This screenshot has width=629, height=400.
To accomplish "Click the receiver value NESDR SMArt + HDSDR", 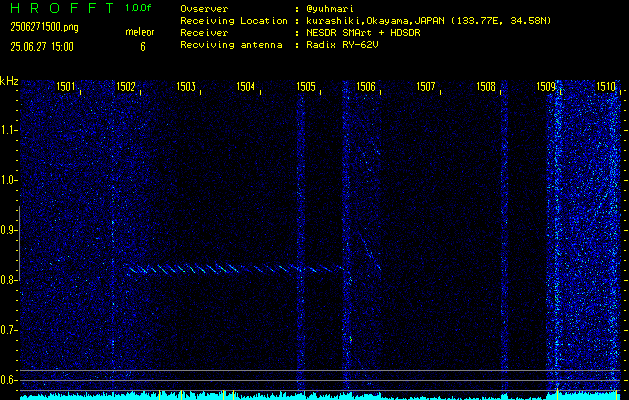I will pos(363,33).
